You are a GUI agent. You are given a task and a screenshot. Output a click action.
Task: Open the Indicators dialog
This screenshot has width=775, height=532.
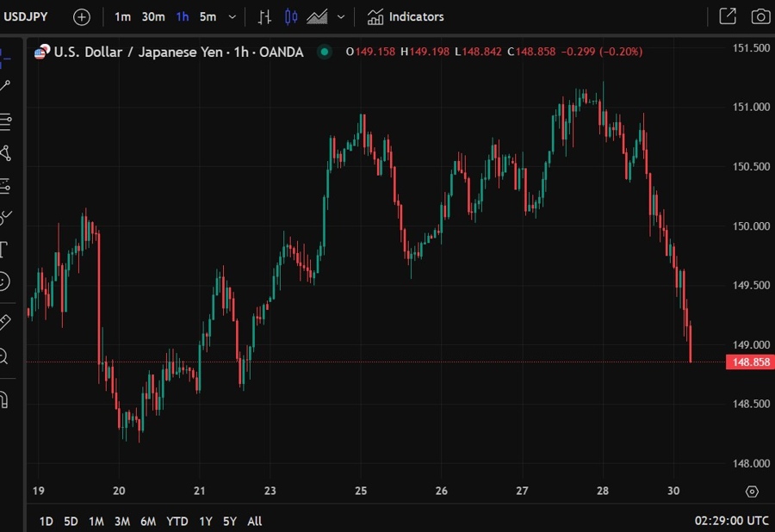406,16
